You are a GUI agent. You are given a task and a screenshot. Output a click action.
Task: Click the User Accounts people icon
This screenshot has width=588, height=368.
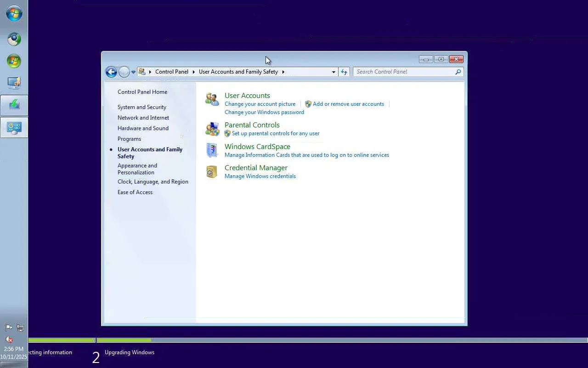(212, 99)
